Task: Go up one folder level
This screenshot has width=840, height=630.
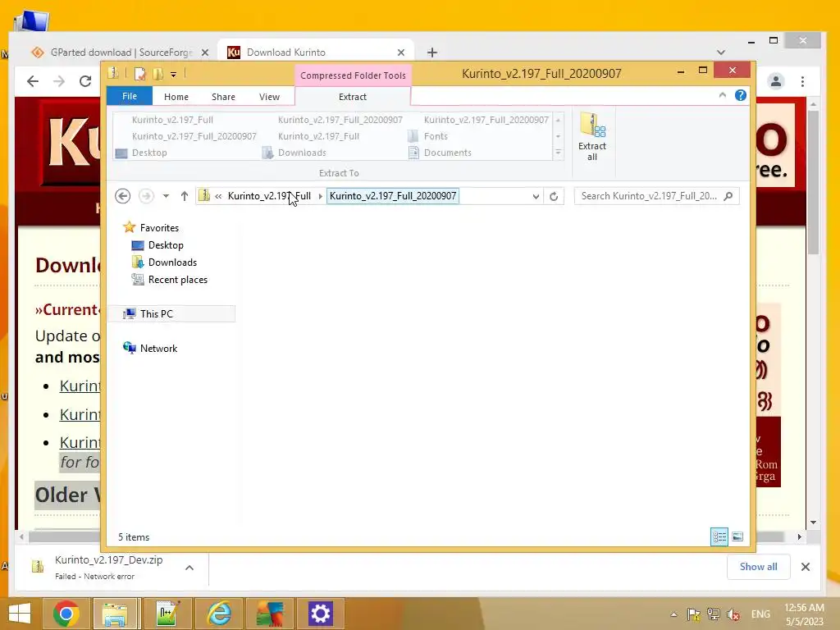Action: click(x=185, y=196)
